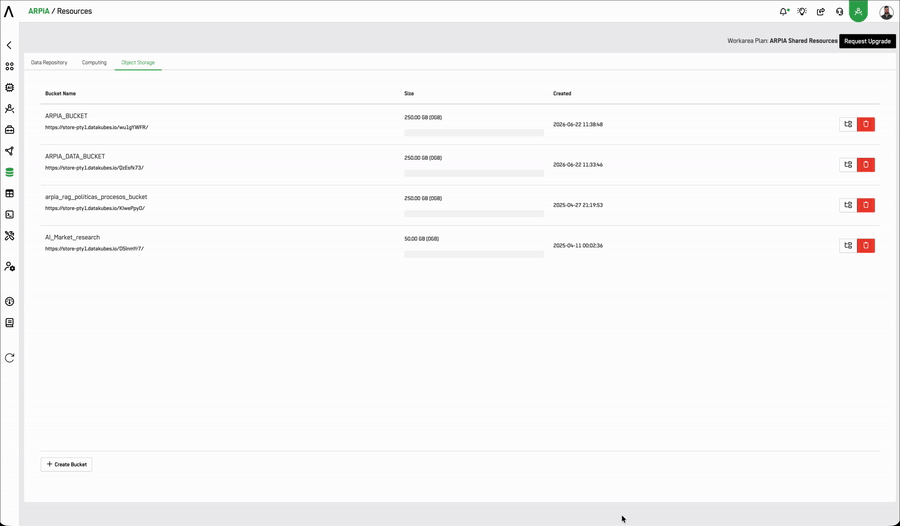The width and height of the screenshot is (900, 526).
Task: Switch to the Computing tab
Action: click(94, 62)
